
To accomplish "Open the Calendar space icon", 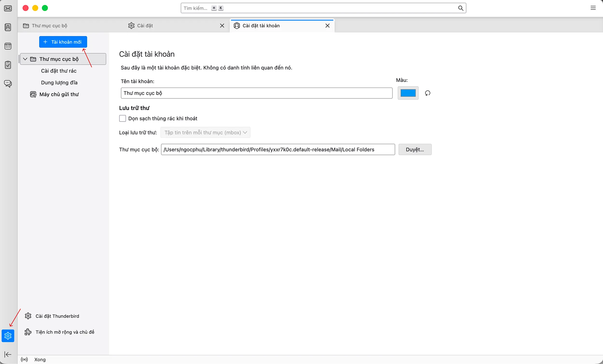I will (8, 46).
